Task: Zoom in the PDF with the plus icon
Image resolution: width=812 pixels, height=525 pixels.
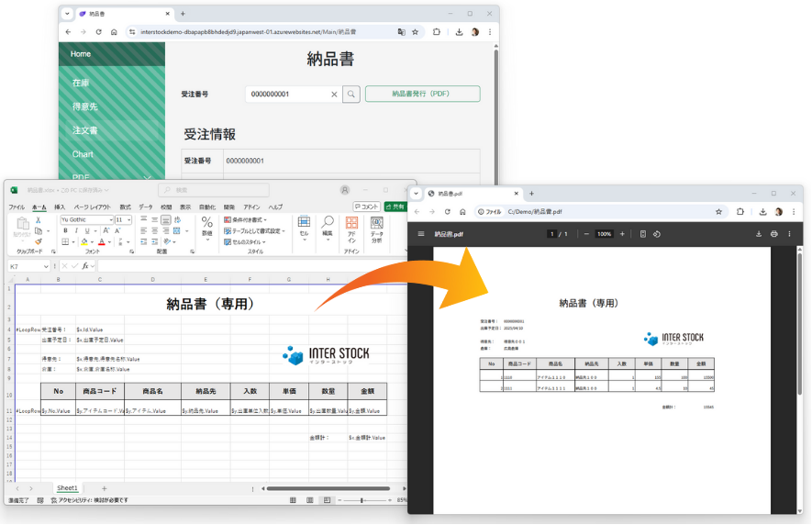Action: pos(622,234)
